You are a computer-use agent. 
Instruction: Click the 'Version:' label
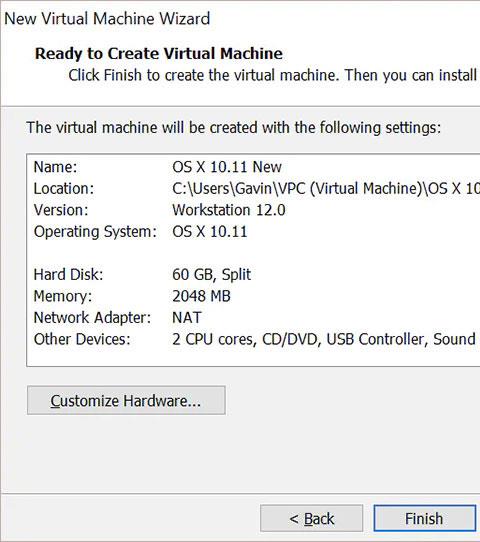pos(61,210)
